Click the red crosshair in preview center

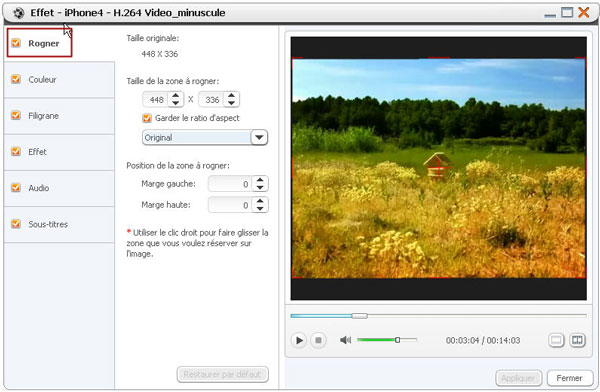coord(439,168)
